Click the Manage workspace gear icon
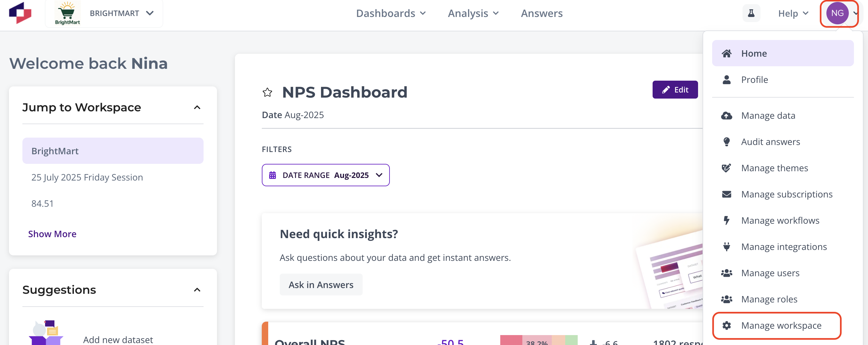 [x=727, y=325]
